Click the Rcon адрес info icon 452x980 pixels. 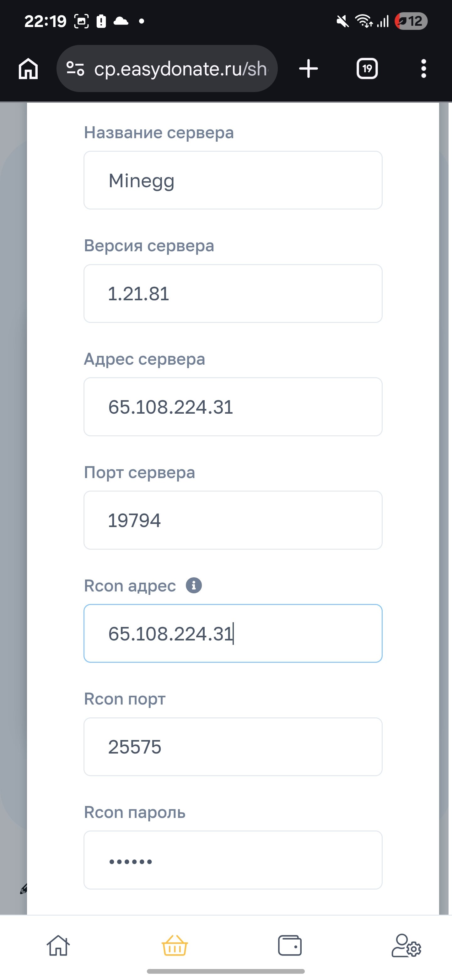(x=193, y=585)
